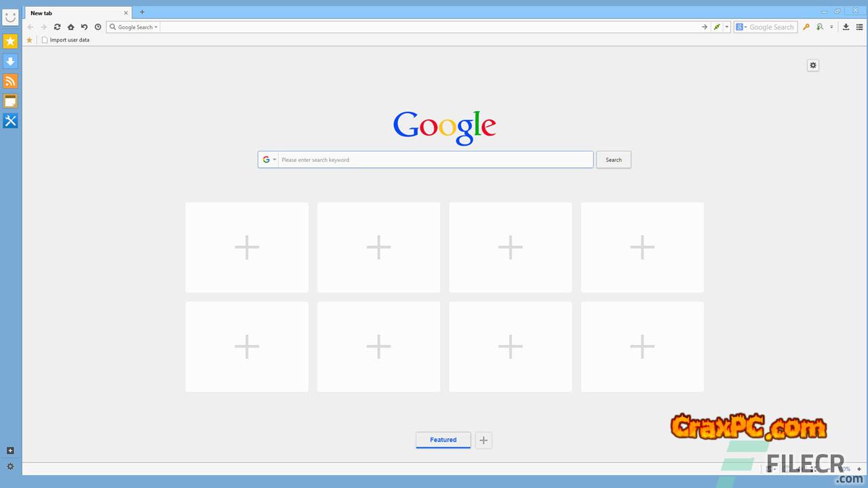This screenshot has width=868, height=488.
Task: Add a site to the fourth top-row tile
Action: pyautogui.click(x=642, y=247)
